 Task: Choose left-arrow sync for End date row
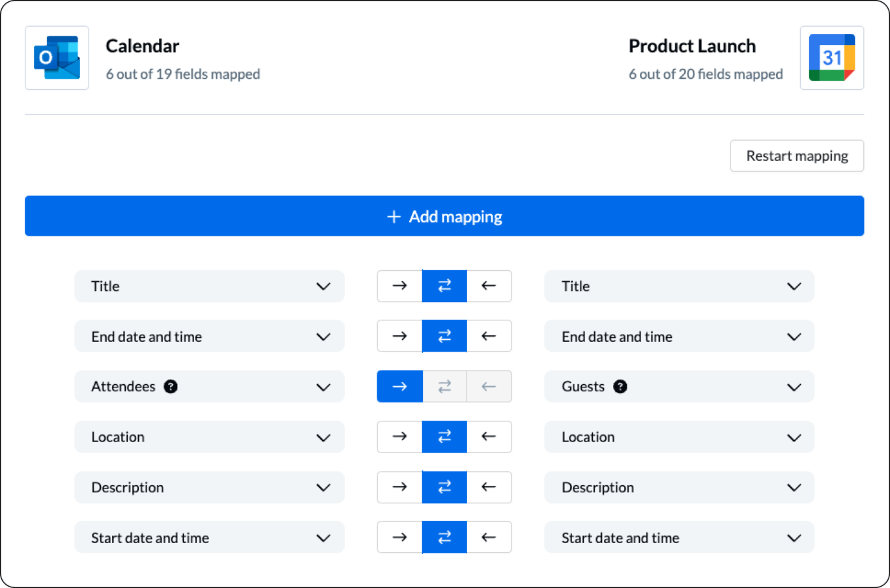coord(489,337)
